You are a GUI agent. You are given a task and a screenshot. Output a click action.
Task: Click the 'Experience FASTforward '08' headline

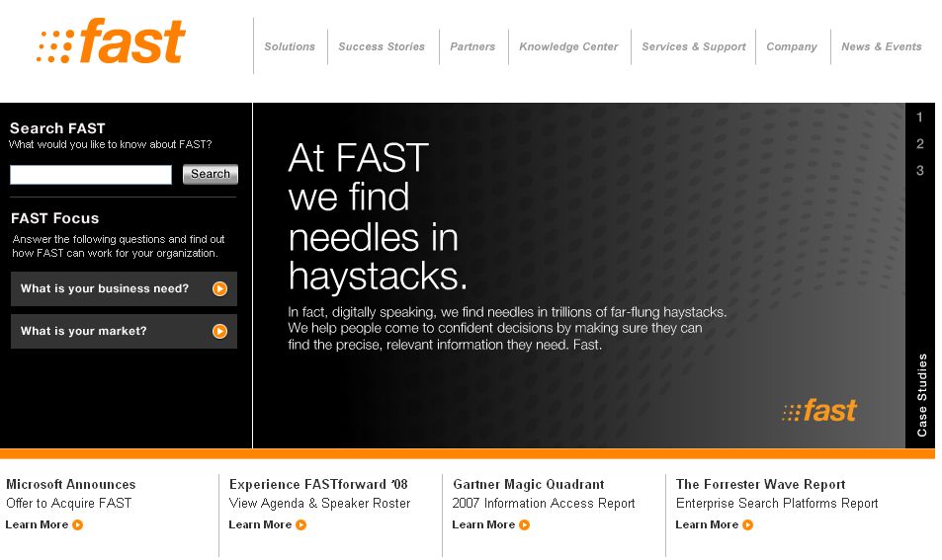point(318,484)
